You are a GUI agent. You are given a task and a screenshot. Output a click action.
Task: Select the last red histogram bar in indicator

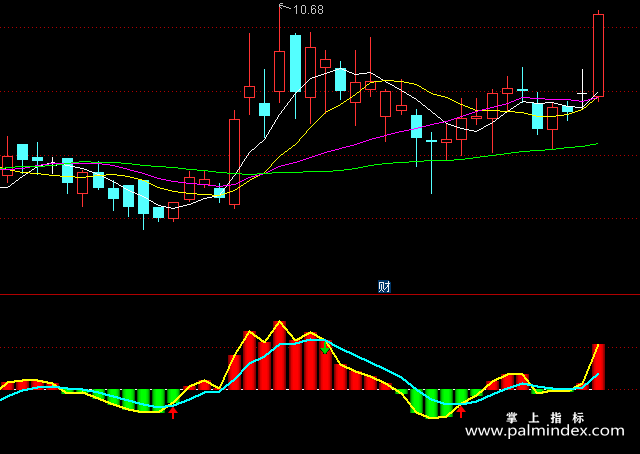coord(598,367)
